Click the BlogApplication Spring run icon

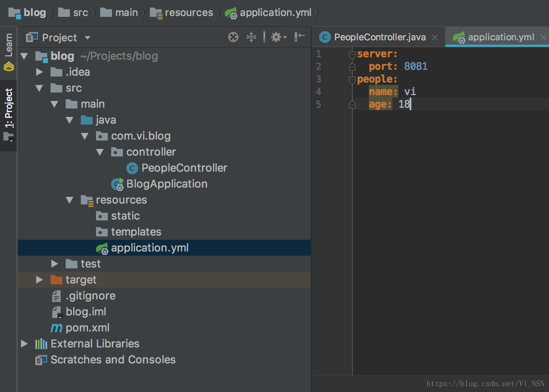[x=117, y=184]
